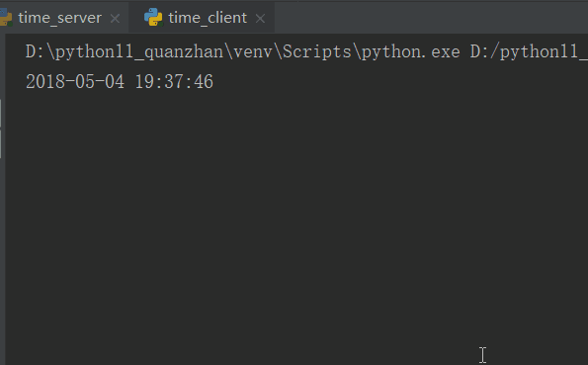The image size is (588, 365).
Task: Click the word venv in path
Action: pyautogui.click(x=252, y=51)
